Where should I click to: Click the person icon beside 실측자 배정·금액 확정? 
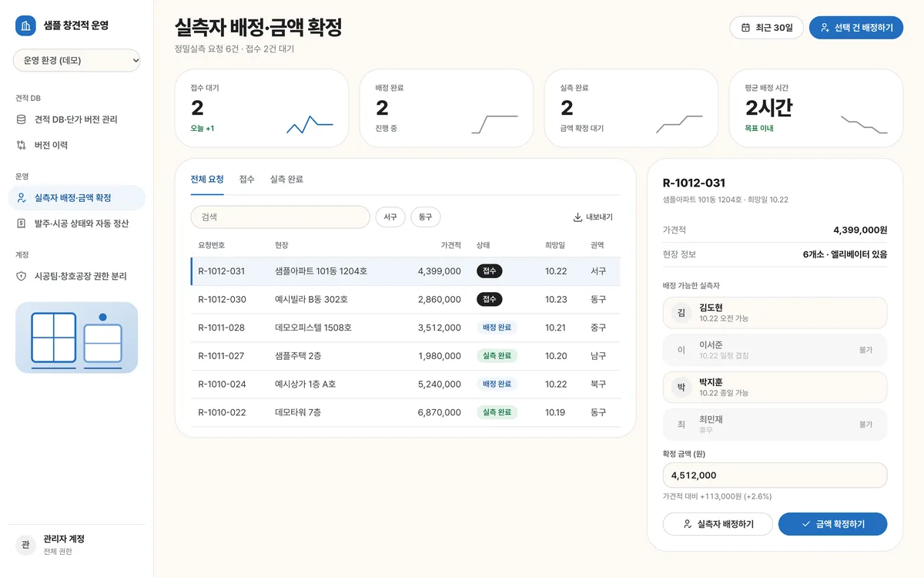[x=22, y=198]
